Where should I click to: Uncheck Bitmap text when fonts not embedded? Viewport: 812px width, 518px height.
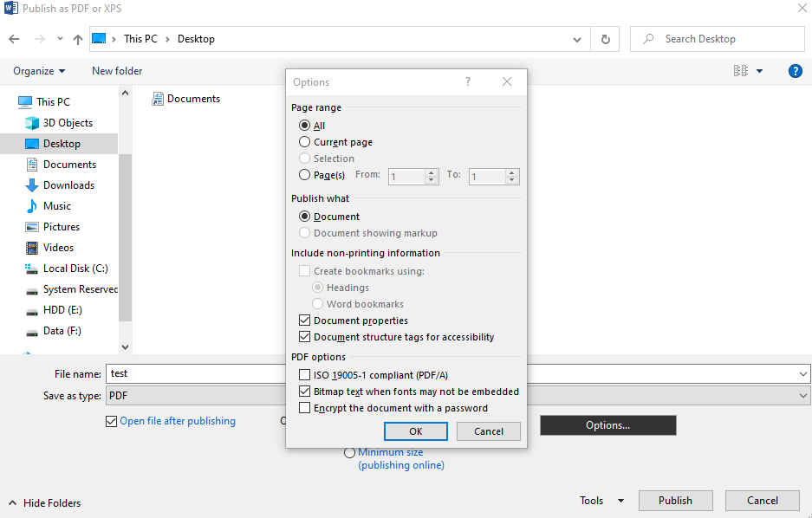click(305, 391)
